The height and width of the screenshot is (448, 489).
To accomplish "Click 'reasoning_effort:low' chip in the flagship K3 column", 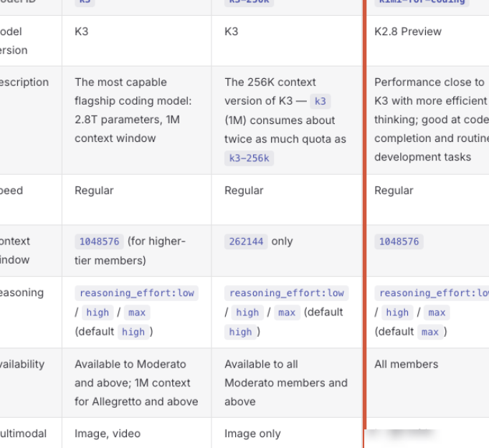I will [x=137, y=293].
